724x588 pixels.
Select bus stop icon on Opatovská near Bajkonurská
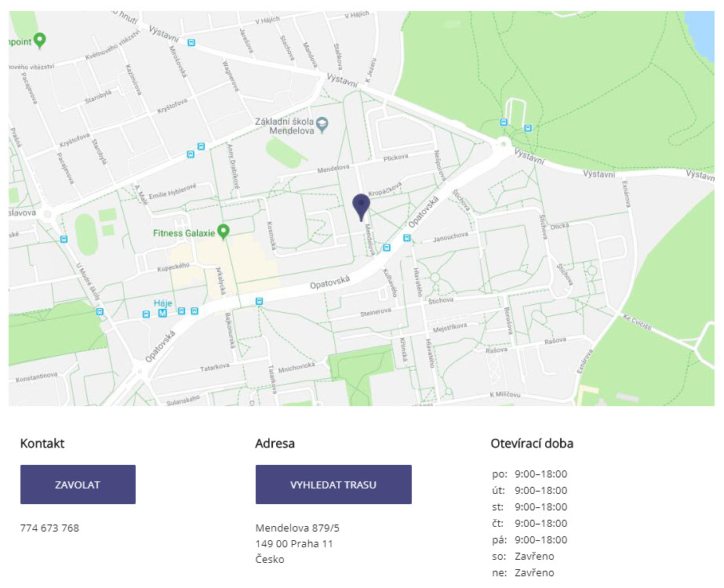[259, 300]
